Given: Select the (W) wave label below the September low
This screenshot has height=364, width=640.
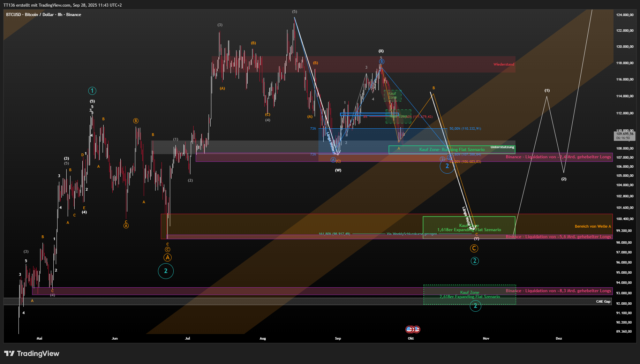Looking at the screenshot, I should (x=338, y=170).
